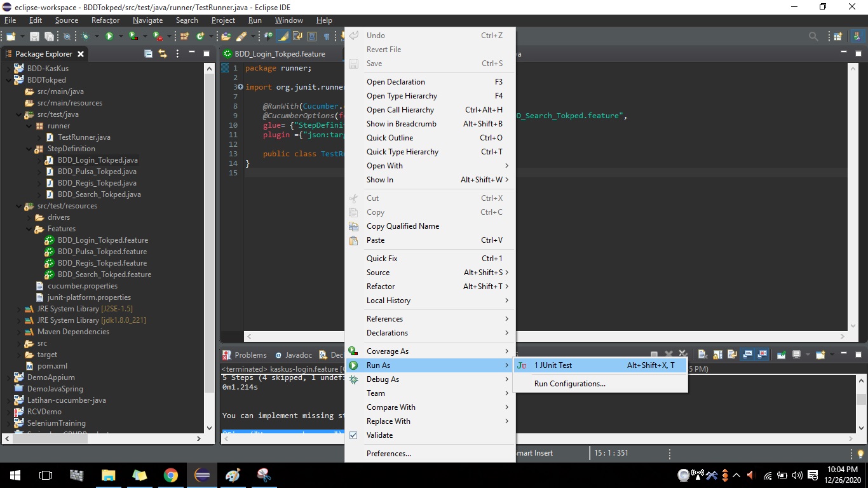Open the Debug toolbar dropdown arrow

coord(97,36)
